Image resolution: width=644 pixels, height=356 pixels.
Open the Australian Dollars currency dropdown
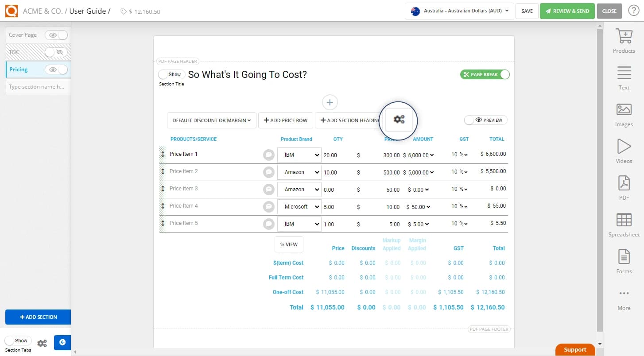coord(458,11)
